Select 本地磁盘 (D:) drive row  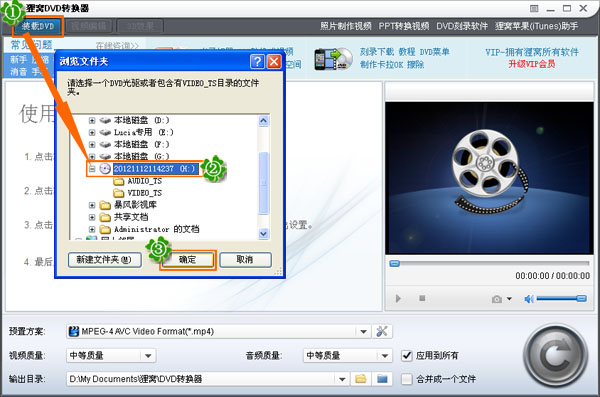pyautogui.click(x=141, y=120)
